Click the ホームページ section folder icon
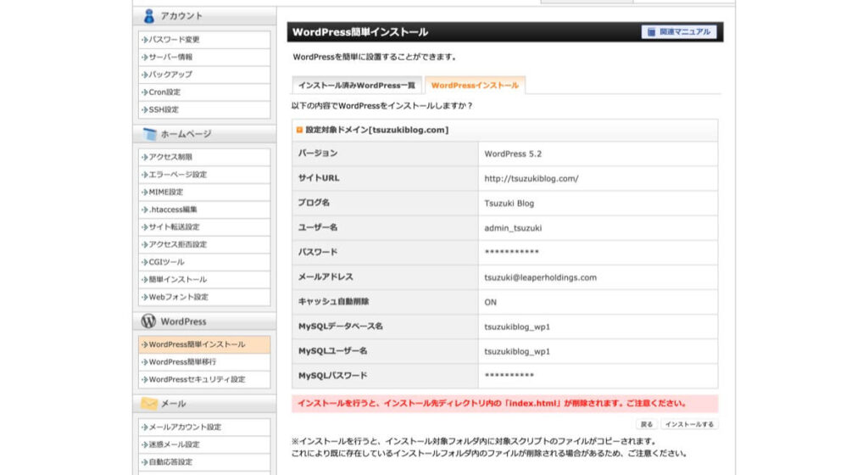 [x=149, y=134]
